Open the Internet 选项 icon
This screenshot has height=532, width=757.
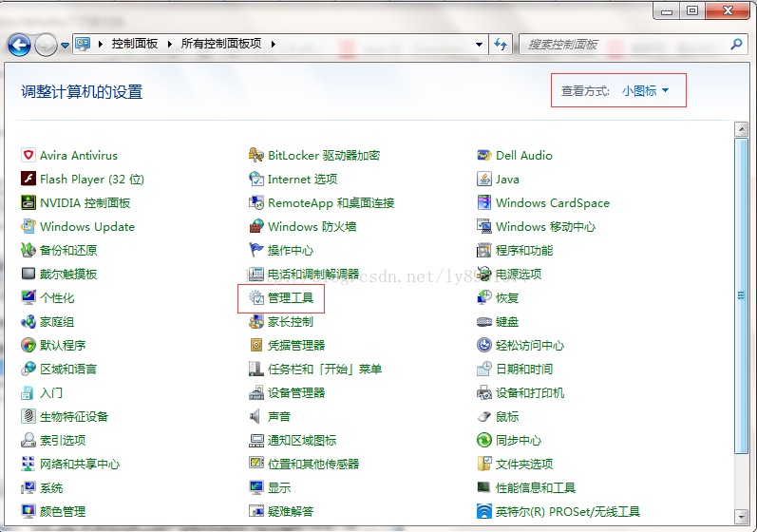(x=256, y=180)
